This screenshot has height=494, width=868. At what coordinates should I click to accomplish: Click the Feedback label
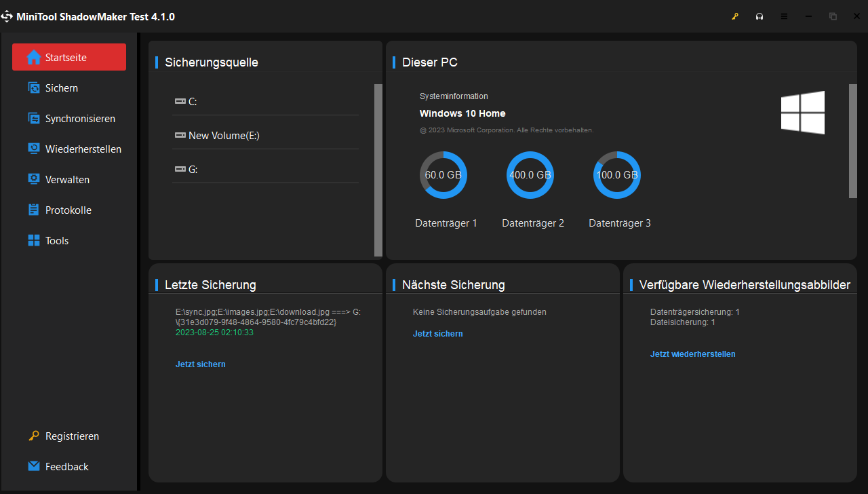click(x=67, y=467)
